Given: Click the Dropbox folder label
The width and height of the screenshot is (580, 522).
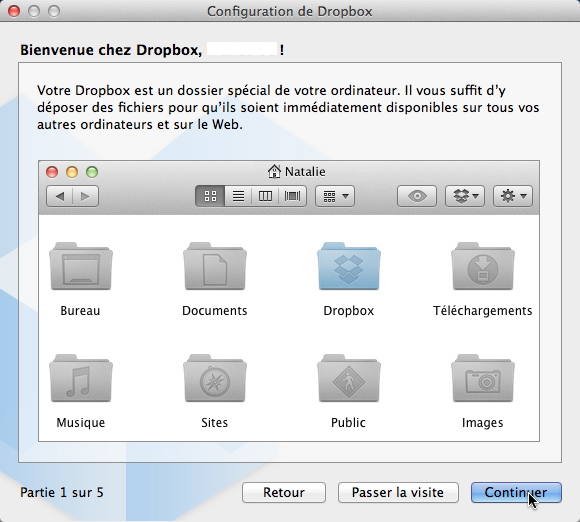Looking at the screenshot, I should click(348, 311).
